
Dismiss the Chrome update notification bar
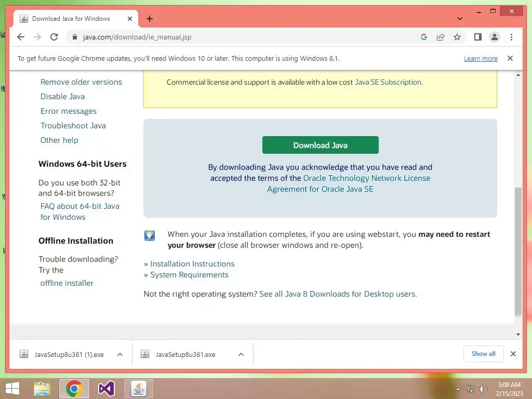510,58
